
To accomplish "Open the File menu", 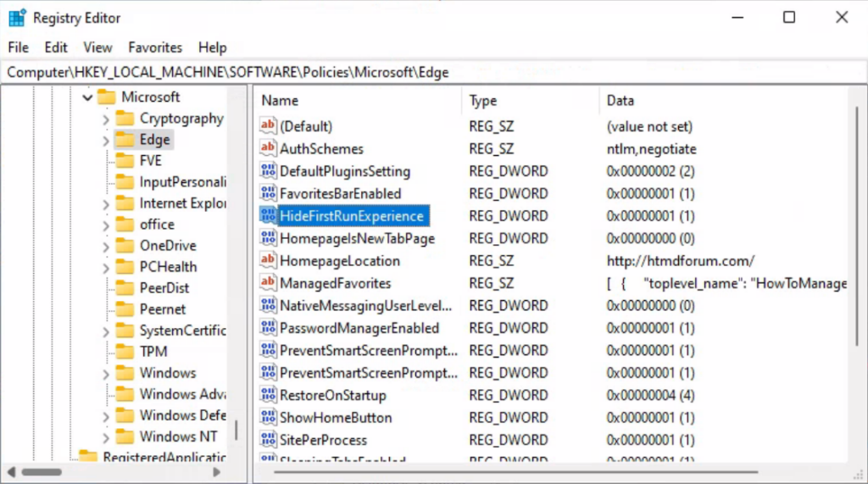I will click(19, 47).
